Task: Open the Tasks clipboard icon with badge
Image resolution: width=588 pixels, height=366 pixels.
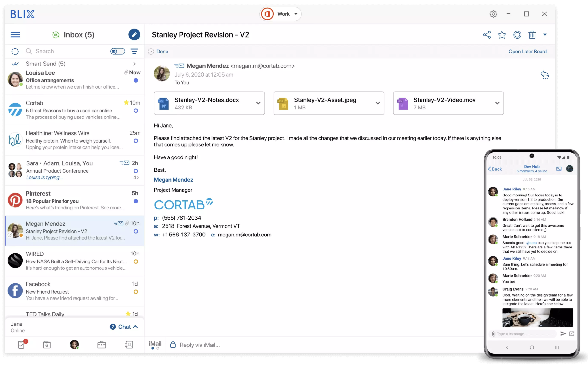Action: [21, 345]
